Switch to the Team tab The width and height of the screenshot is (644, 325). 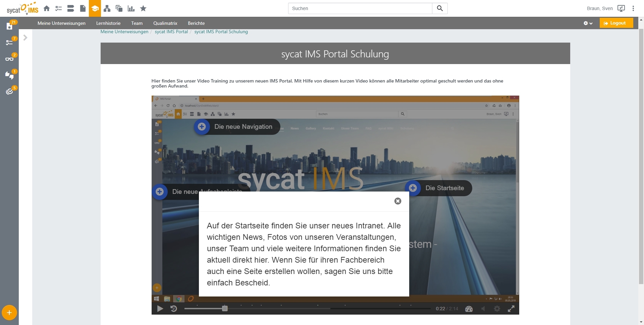click(137, 23)
